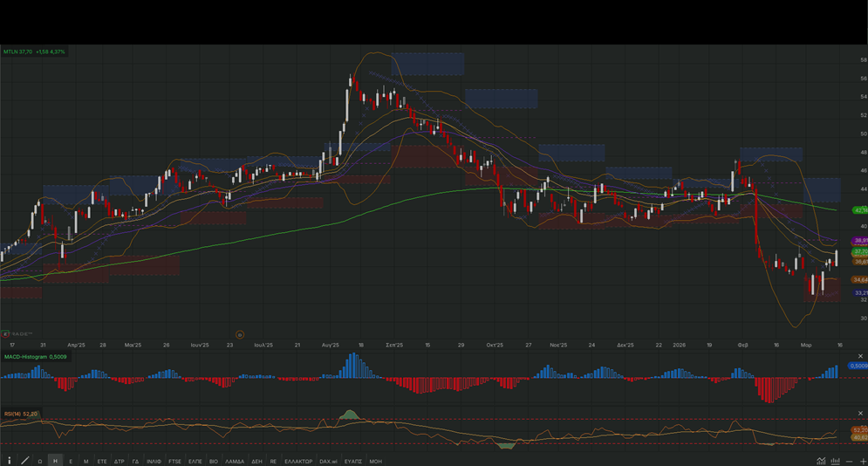This screenshot has height=466, width=868.
Task: Click the Οκτ'25 date on time axis
Action: click(495, 345)
